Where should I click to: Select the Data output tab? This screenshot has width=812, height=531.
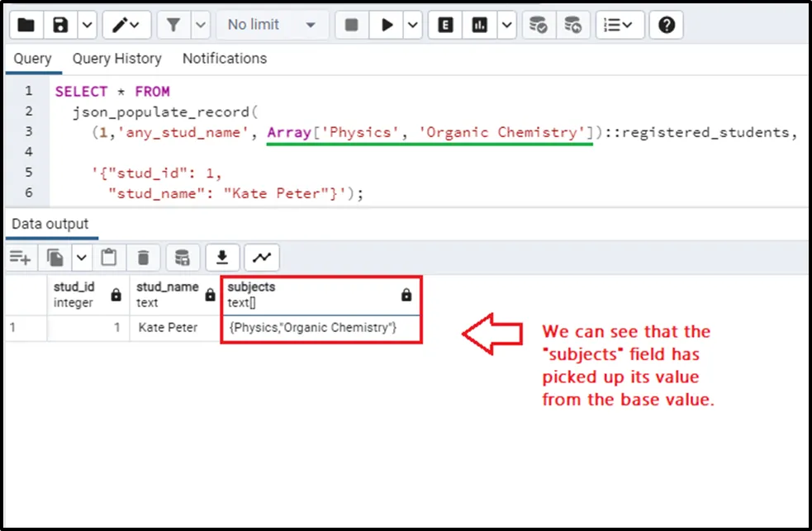click(50, 224)
